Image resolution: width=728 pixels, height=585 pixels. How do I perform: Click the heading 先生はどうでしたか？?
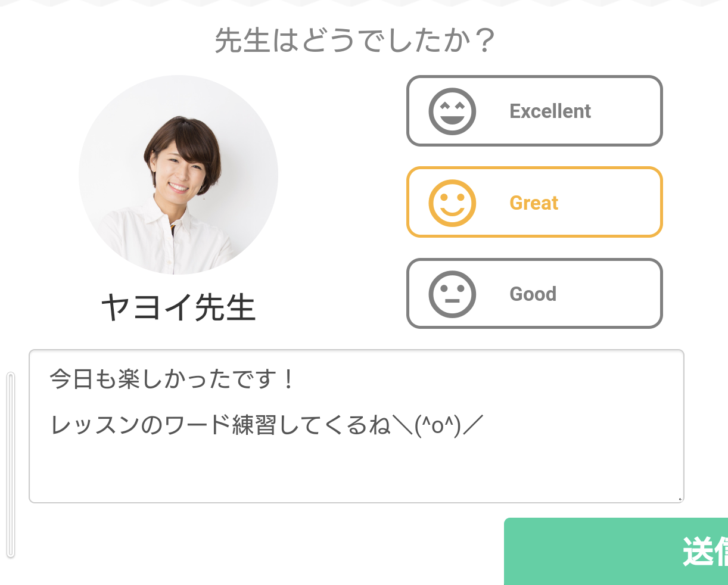(x=355, y=41)
